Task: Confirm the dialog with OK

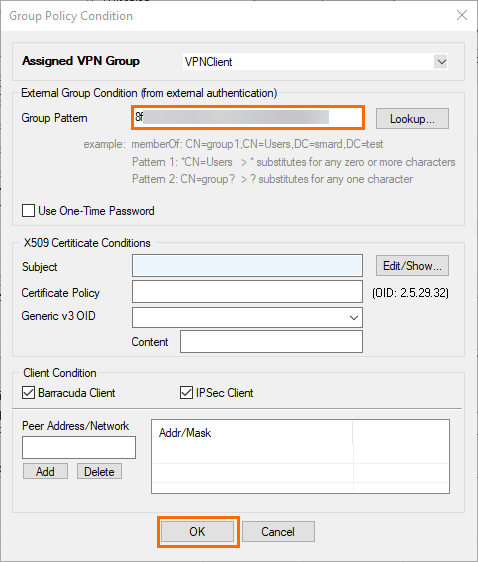Action: point(197,532)
